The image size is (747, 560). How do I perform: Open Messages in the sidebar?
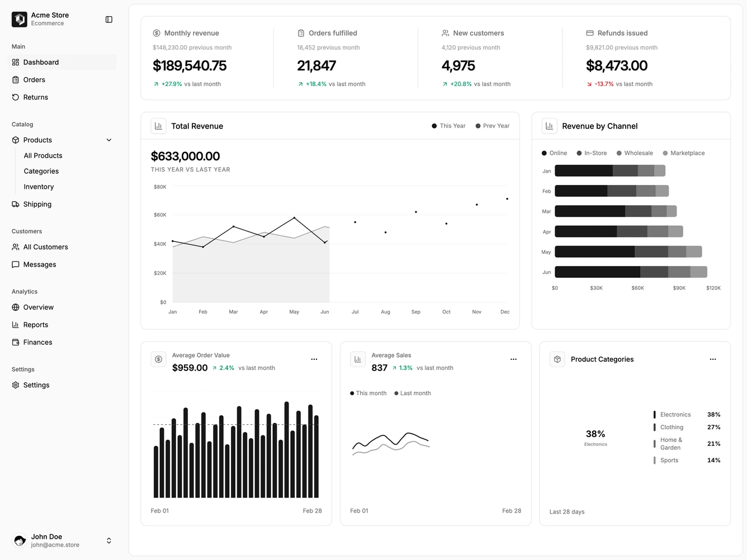click(62, 265)
